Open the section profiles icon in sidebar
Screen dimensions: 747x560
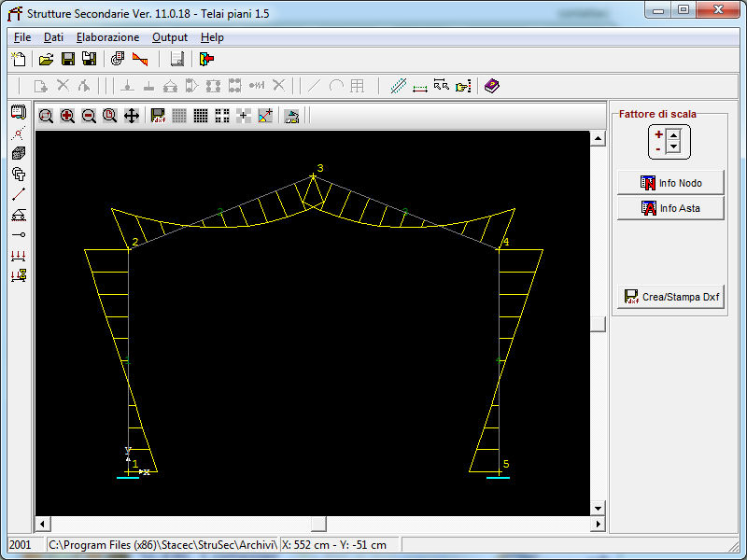pos(19,174)
